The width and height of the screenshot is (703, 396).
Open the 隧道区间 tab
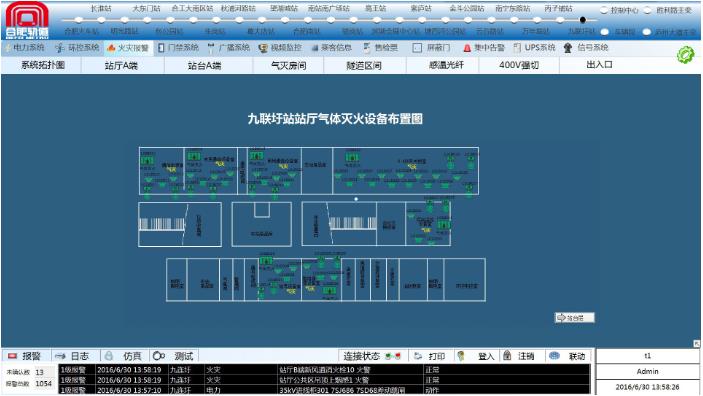tap(364, 65)
